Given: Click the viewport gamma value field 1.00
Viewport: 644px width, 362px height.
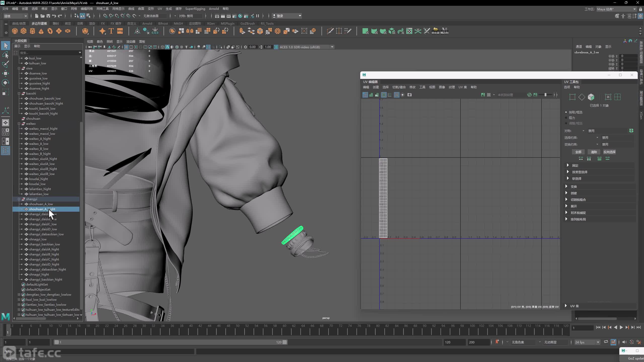Looking at the screenshot, I should click(x=268, y=47).
